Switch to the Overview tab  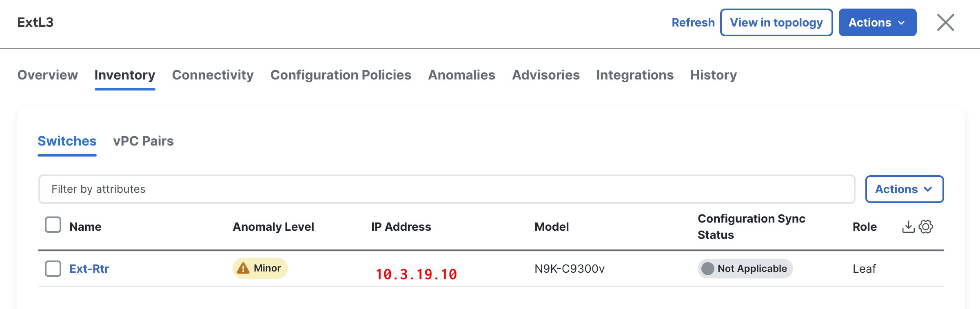[47, 75]
